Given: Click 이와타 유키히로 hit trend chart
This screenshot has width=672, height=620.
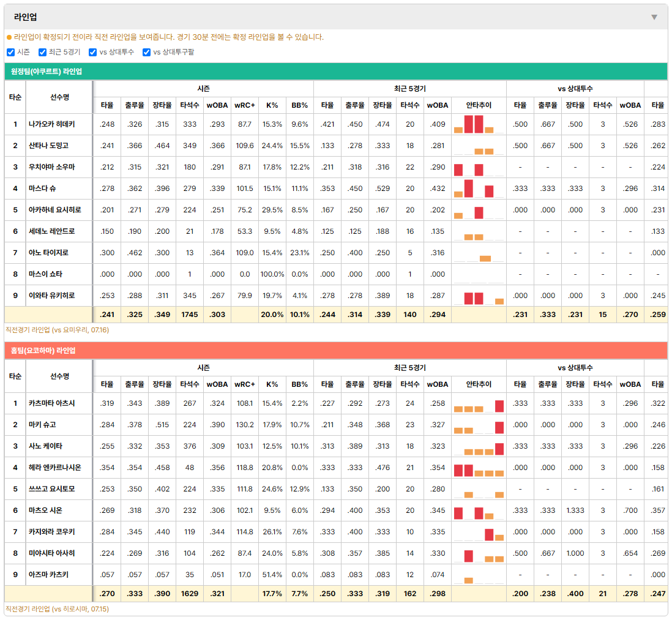Looking at the screenshot, I should pos(479,296).
